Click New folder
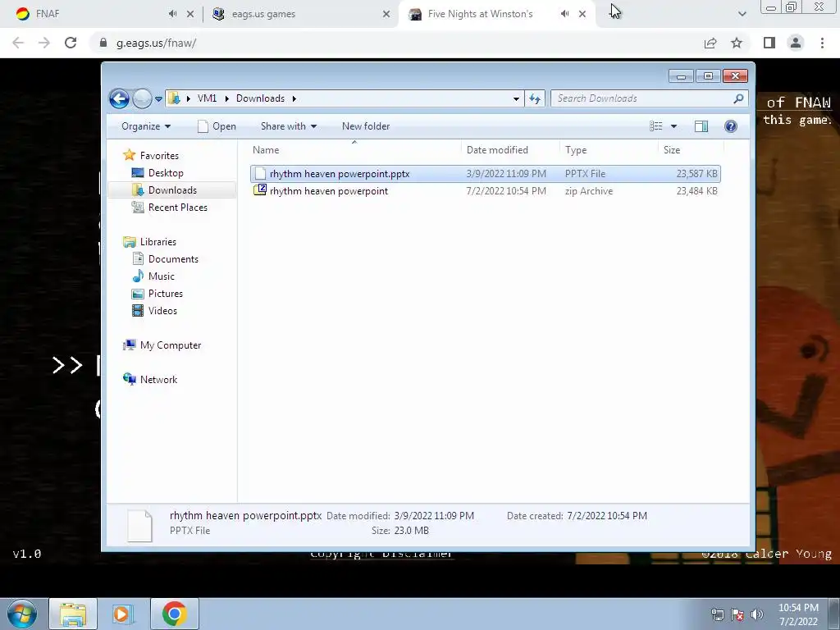The image size is (840, 630). click(x=366, y=126)
